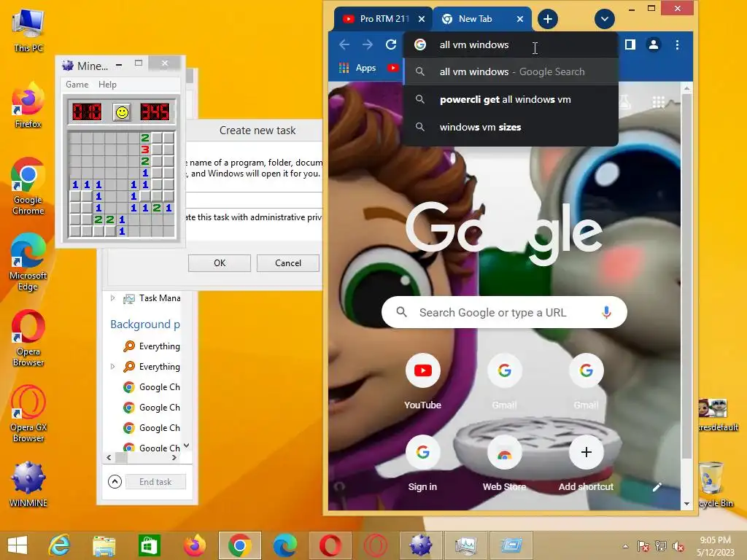Image resolution: width=747 pixels, height=560 pixels.
Task: Switch to Task Manager taskbar icon
Action: (x=465, y=545)
